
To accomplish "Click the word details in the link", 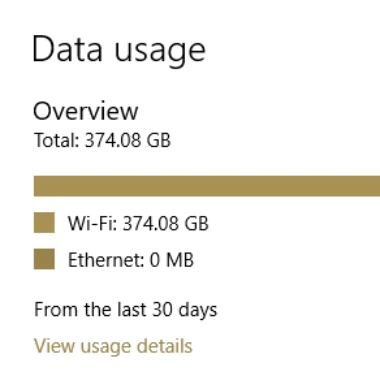I will (x=165, y=346).
